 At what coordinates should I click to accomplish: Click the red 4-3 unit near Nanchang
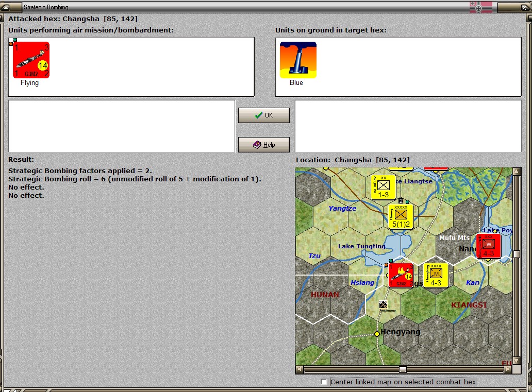click(489, 246)
